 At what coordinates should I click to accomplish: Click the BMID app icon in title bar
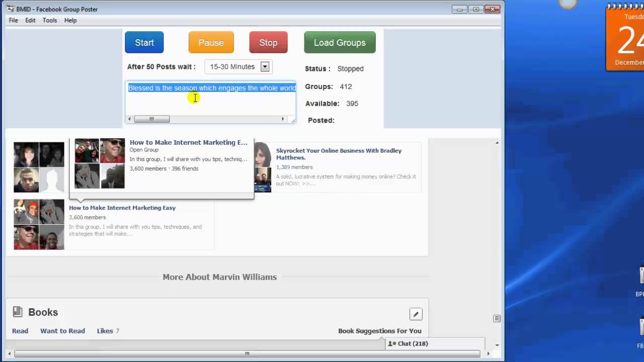pyautogui.click(x=11, y=9)
